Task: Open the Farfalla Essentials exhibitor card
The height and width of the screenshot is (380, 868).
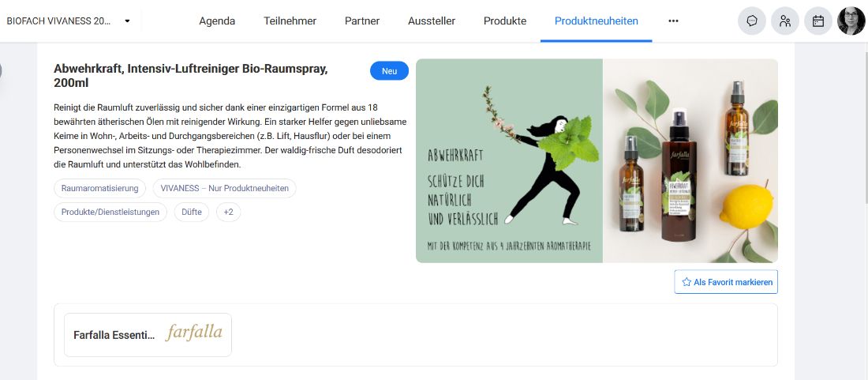Action: point(148,335)
